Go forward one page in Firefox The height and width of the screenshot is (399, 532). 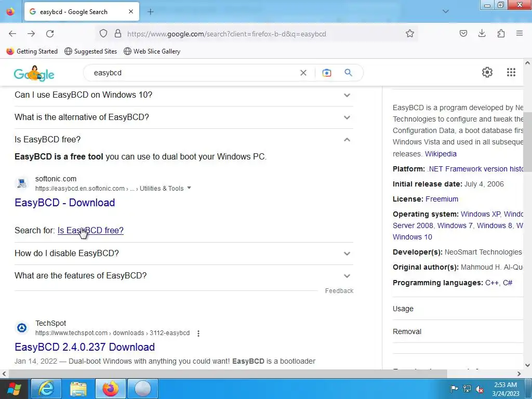[31, 34]
